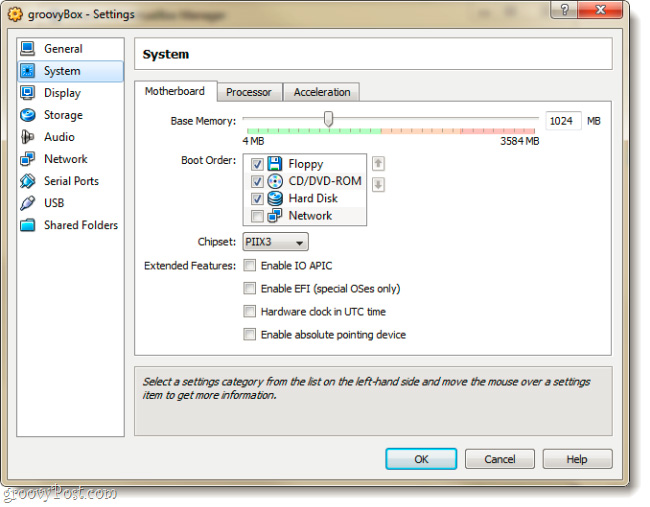Viewport: 650px width, 507px height.
Task: Open the Serial Ports settings category
Action: 70,181
